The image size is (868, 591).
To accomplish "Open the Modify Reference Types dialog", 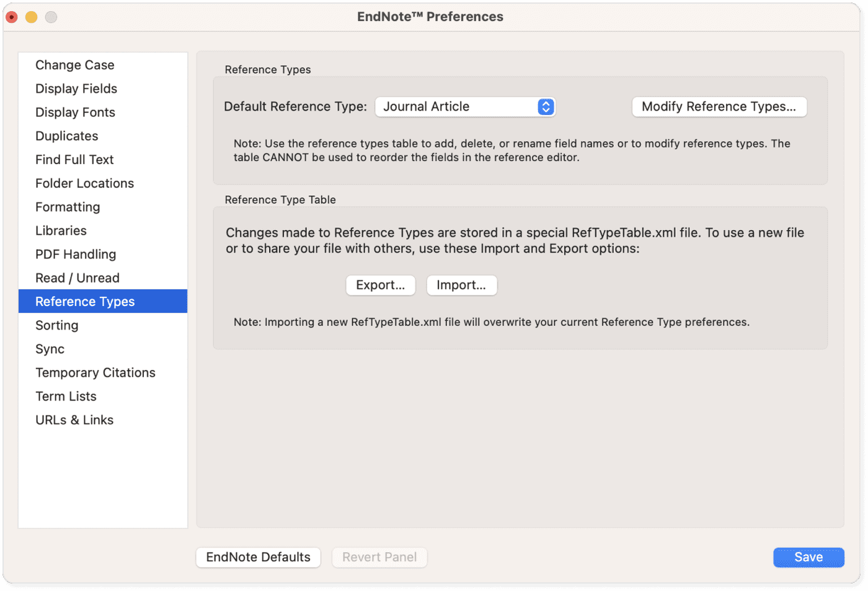I will [x=719, y=107].
